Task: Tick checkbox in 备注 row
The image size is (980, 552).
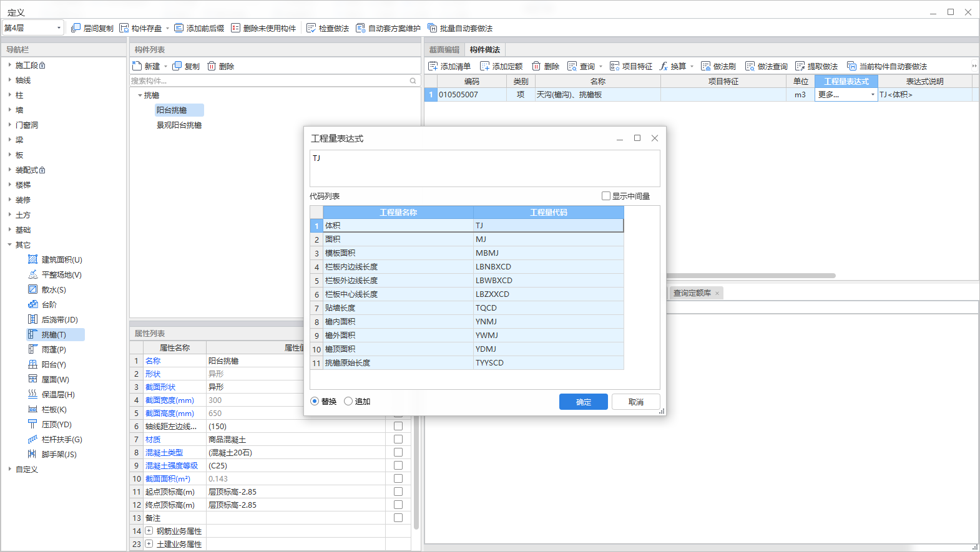Action: 398,518
